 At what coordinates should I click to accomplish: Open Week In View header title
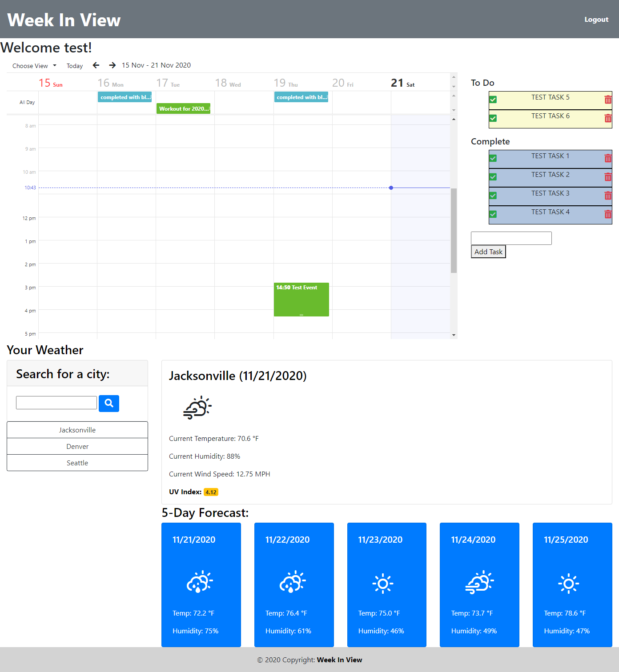click(64, 20)
